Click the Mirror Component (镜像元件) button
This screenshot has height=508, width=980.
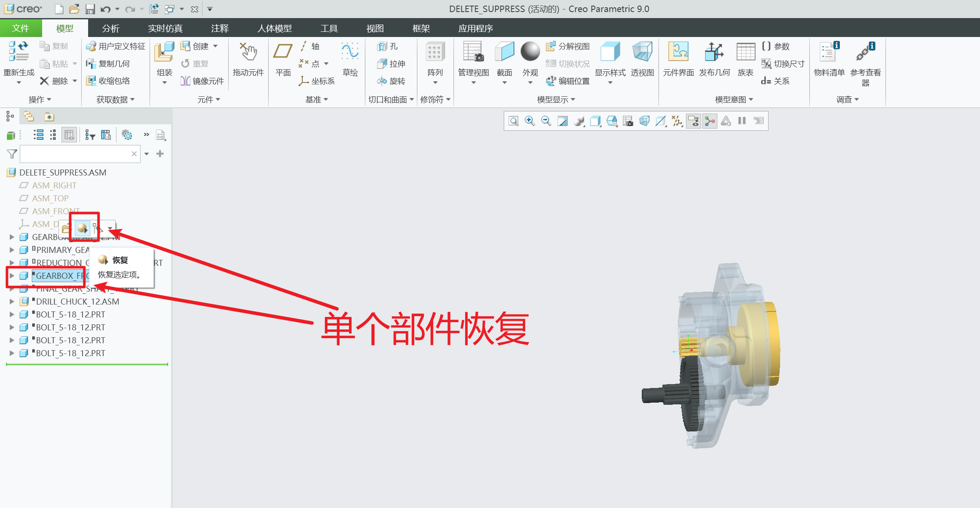click(202, 81)
